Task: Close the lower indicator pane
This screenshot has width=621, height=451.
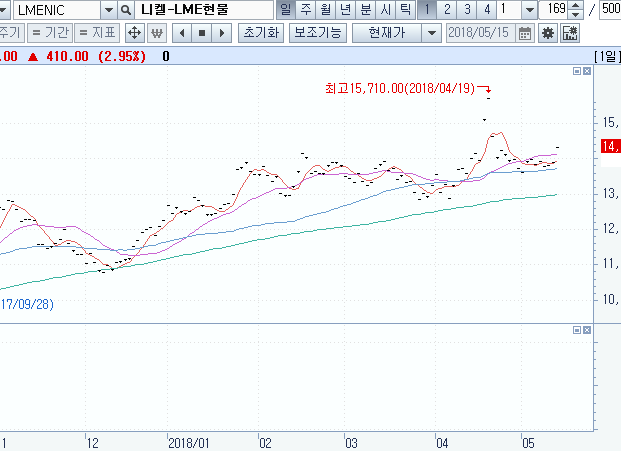Action: [585, 329]
